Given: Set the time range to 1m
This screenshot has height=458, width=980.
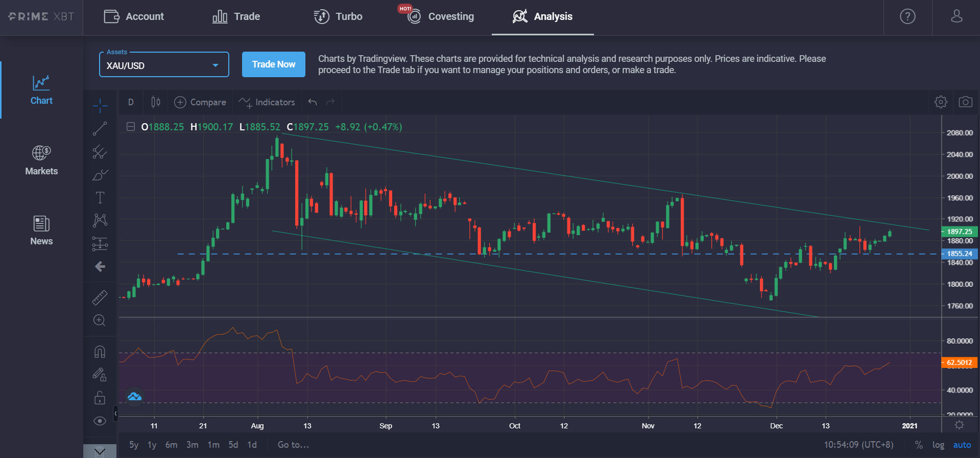Looking at the screenshot, I should coord(213,445).
